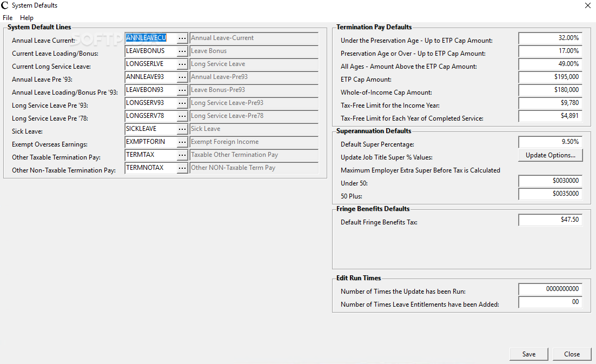596x364 pixels.
Task: Edit Whole-of-Income Cap $180,000 field
Action: pyautogui.click(x=551, y=90)
